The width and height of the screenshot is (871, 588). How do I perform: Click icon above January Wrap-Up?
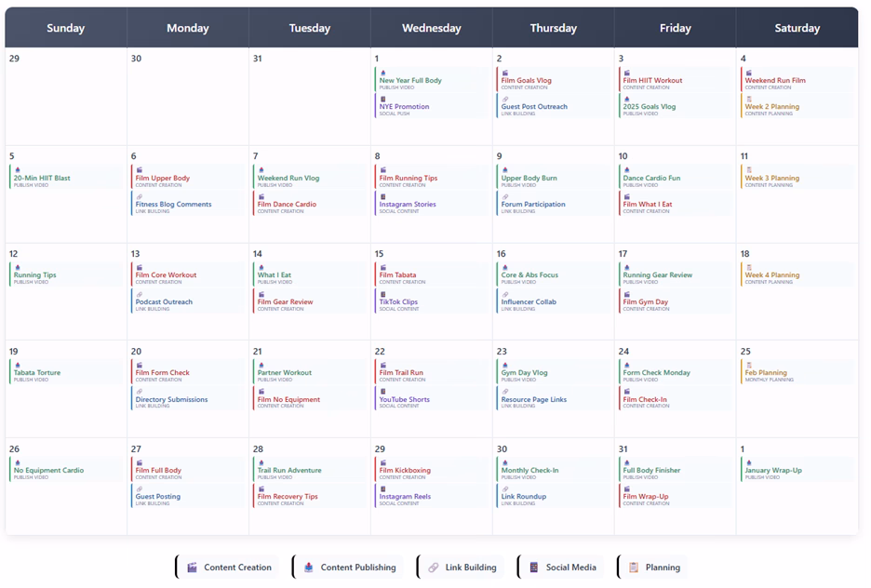click(x=749, y=462)
